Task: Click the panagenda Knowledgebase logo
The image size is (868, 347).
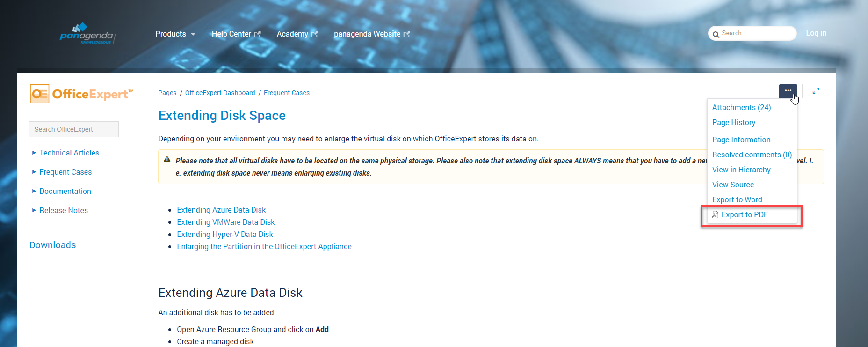Action: [x=87, y=34]
